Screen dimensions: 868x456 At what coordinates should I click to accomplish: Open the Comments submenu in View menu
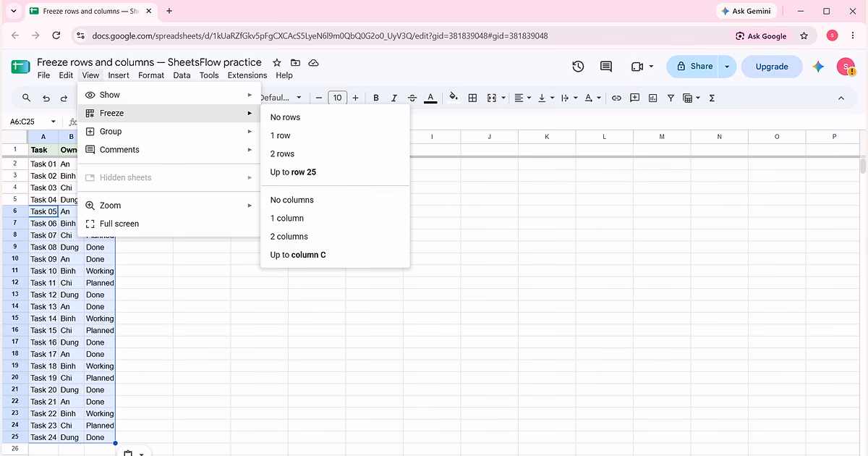click(169, 150)
